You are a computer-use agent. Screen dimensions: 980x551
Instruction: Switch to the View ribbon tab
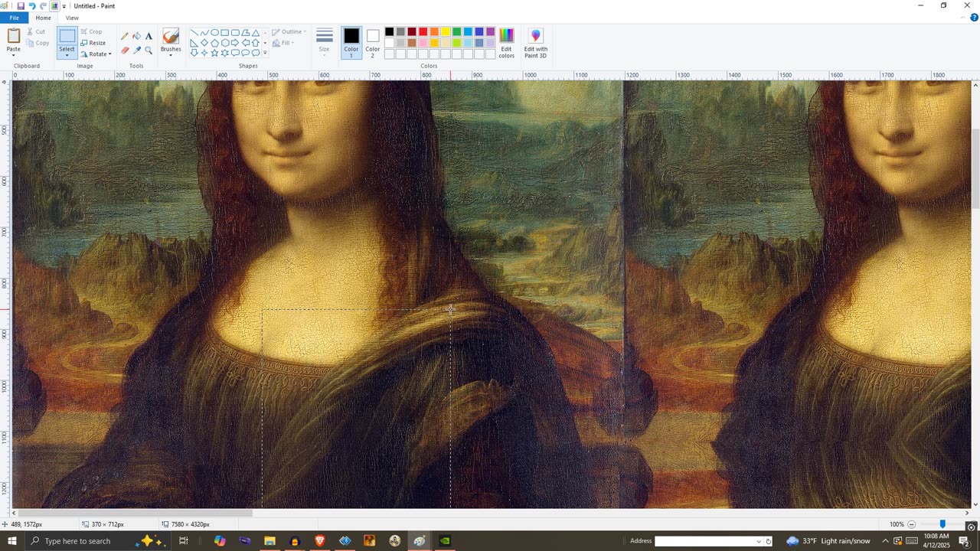tap(72, 18)
